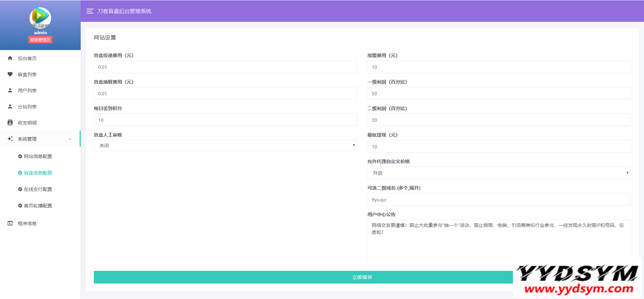Viewport: 644px width, 299px height.
Task: Focus the 盲盒投递费用 input field
Action: (x=225, y=67)
